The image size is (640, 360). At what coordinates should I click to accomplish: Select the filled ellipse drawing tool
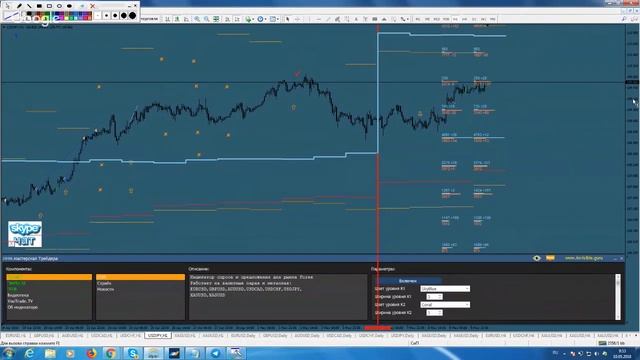69,6
